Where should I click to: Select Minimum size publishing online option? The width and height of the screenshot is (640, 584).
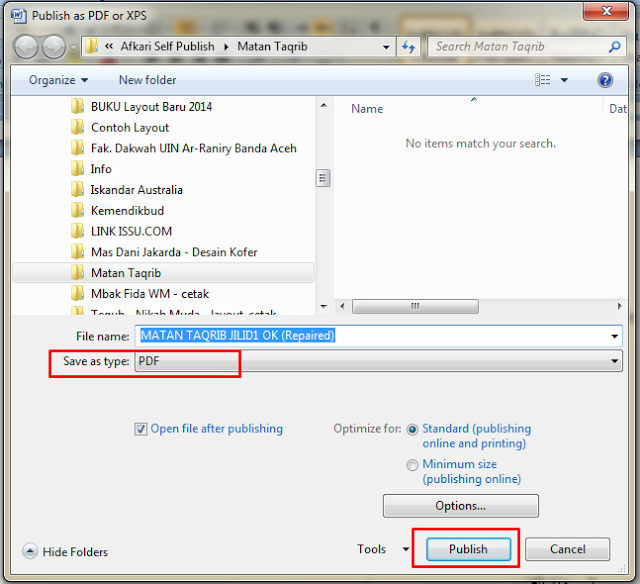[x=412, y=465]
